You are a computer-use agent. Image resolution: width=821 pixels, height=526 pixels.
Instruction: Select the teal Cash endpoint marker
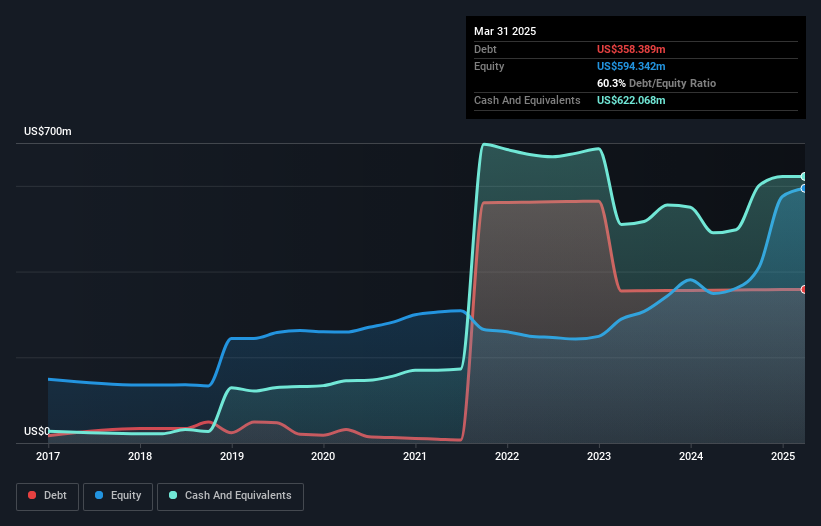click(804, 176)
